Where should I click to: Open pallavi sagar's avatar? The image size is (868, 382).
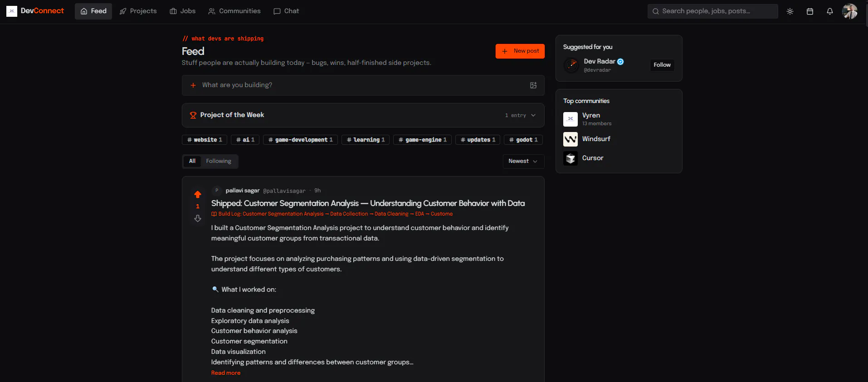pyautogui.click(x=217, y=191)
